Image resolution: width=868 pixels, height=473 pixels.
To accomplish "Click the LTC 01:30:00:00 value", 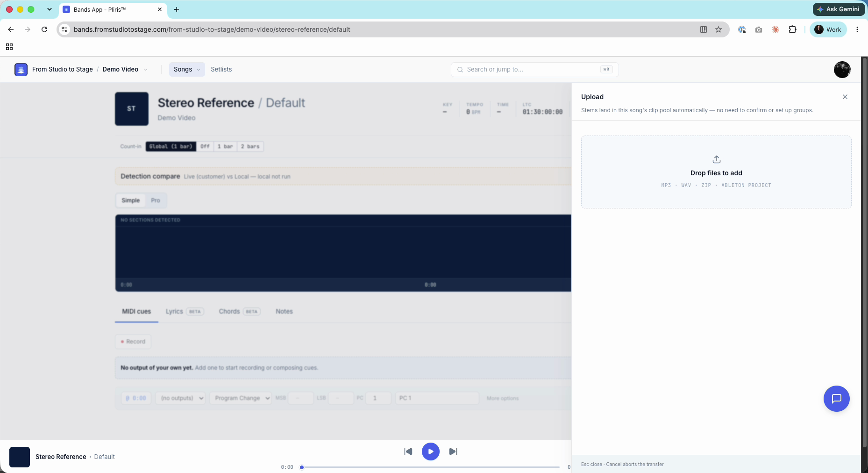I will tap(542, 112).
